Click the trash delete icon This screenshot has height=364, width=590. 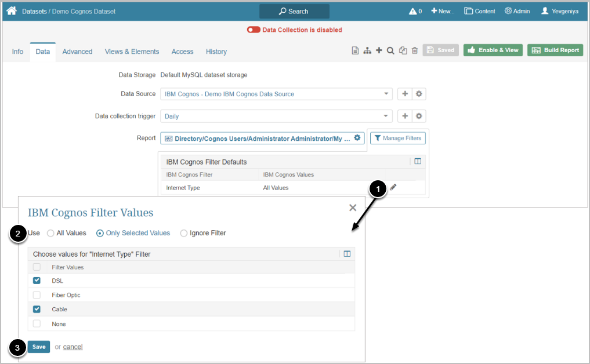click(x=415, y=51)
